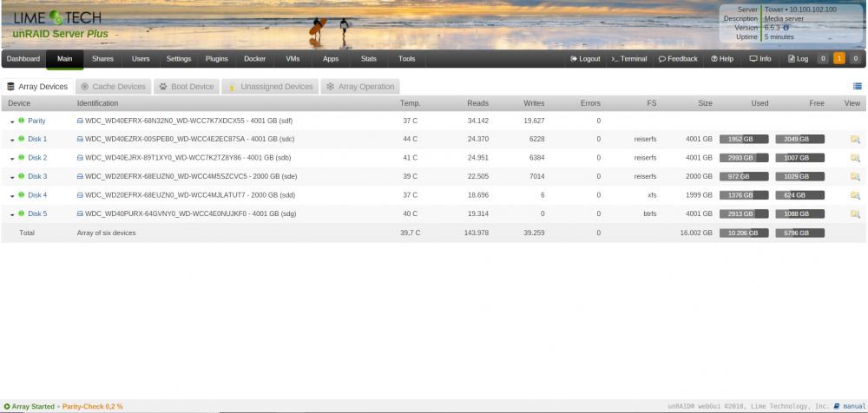
Task: Open the Feedback dialog
Action: (x=678, y=59)
